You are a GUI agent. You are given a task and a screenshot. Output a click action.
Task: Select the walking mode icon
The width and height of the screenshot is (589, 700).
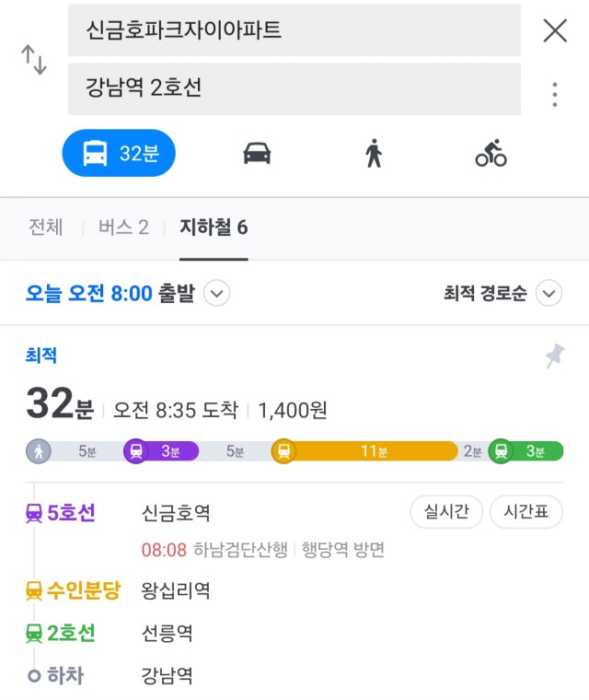tap(374, 153)
